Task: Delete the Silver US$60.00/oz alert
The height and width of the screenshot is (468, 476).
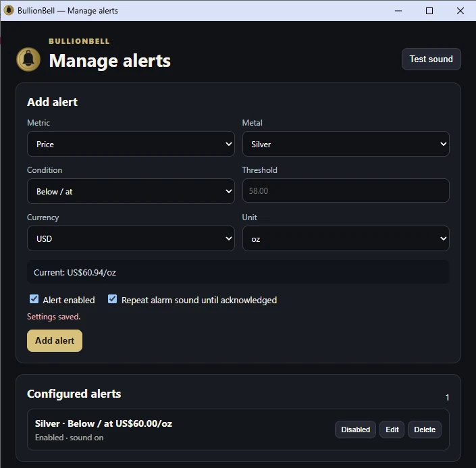Action: (425, 430)
